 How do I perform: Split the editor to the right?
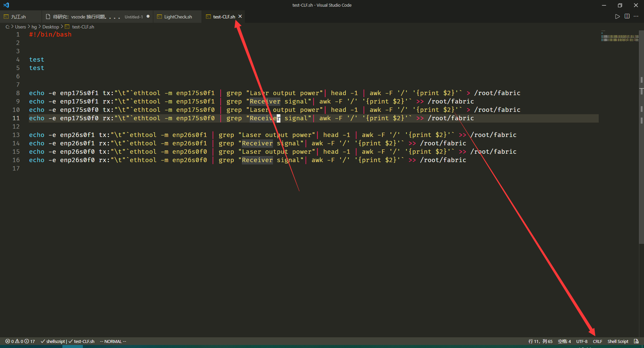627,16
